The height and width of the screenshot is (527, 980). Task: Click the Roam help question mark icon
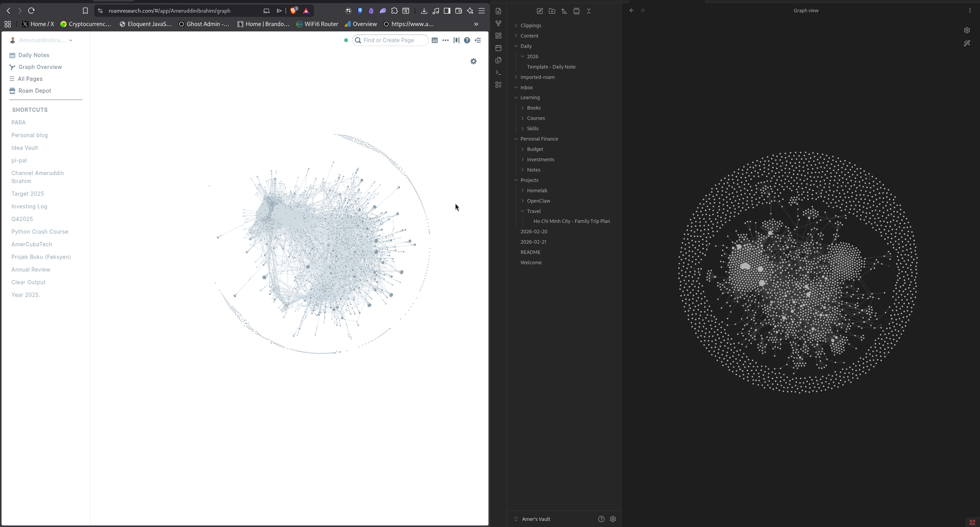point(467,40)
